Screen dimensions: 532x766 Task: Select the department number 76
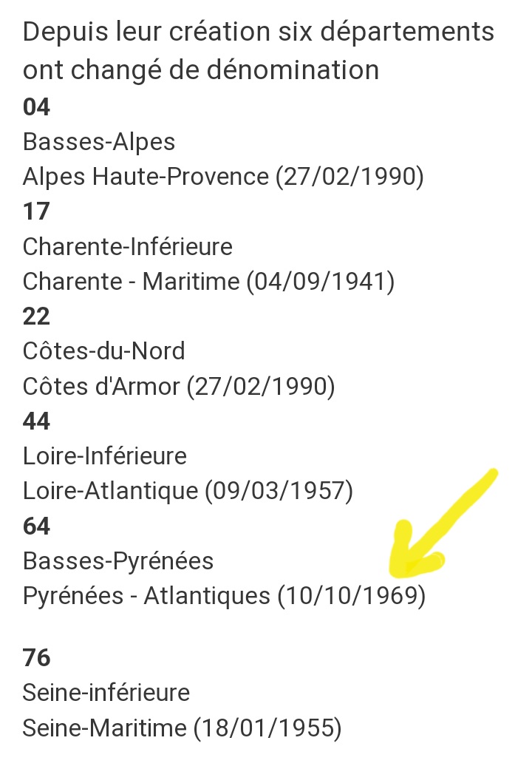(37, 657)
